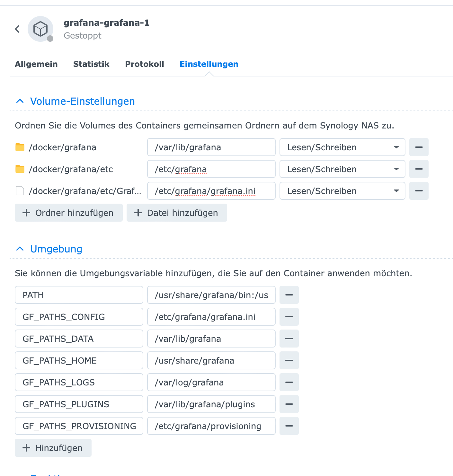Click the GF_PATHS_DATA value input field
The height and width of the screenshot is (476, 453).
pyautogui.click(x=211, y=339)
